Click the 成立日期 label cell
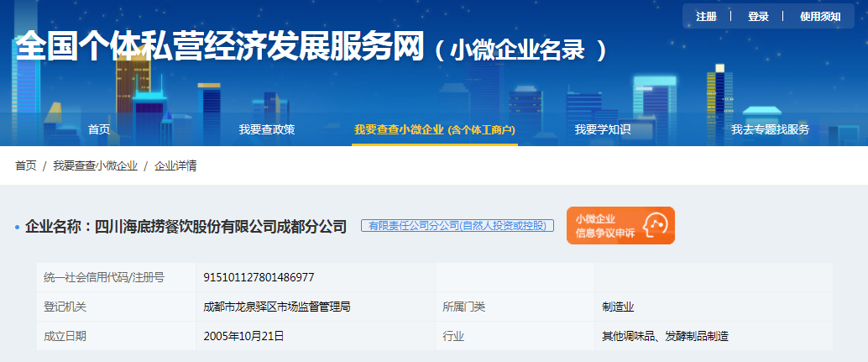 point(116,336)
